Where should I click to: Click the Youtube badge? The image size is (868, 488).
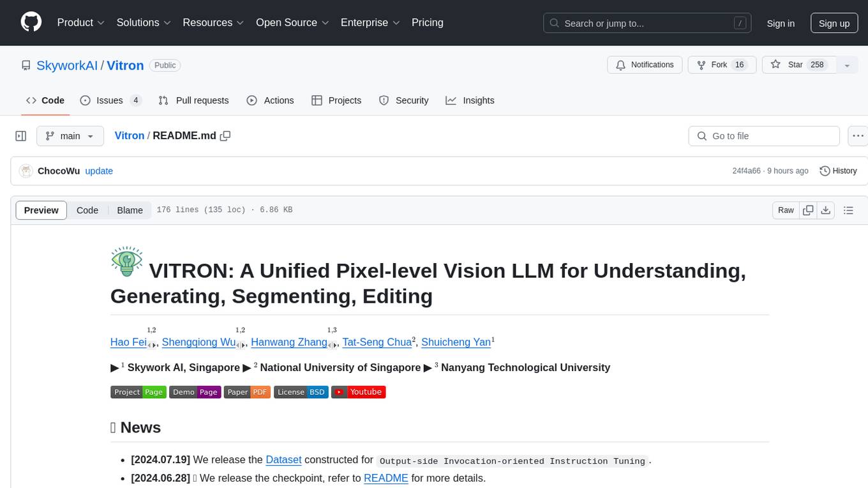(359, 392)
